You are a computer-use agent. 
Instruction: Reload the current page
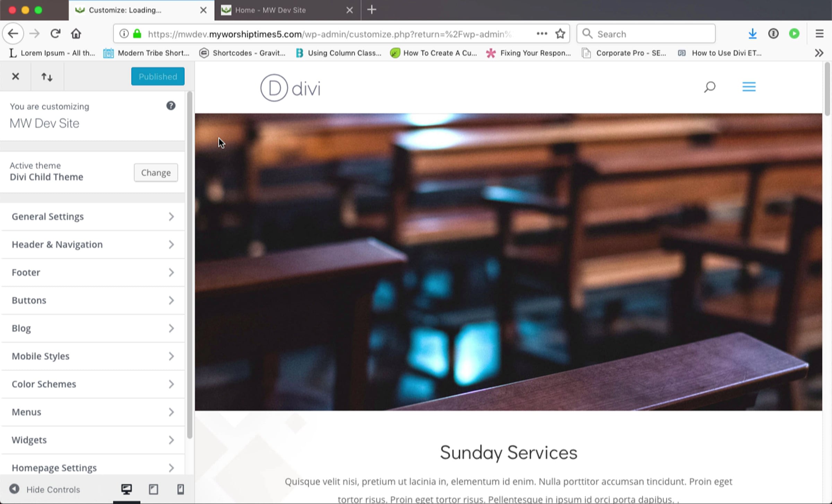55,34
